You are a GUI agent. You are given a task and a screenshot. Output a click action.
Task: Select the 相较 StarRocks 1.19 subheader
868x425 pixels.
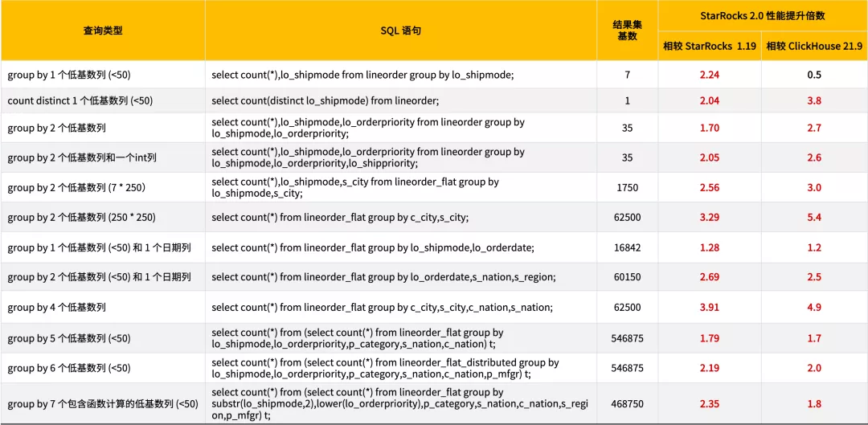point(709,47)
